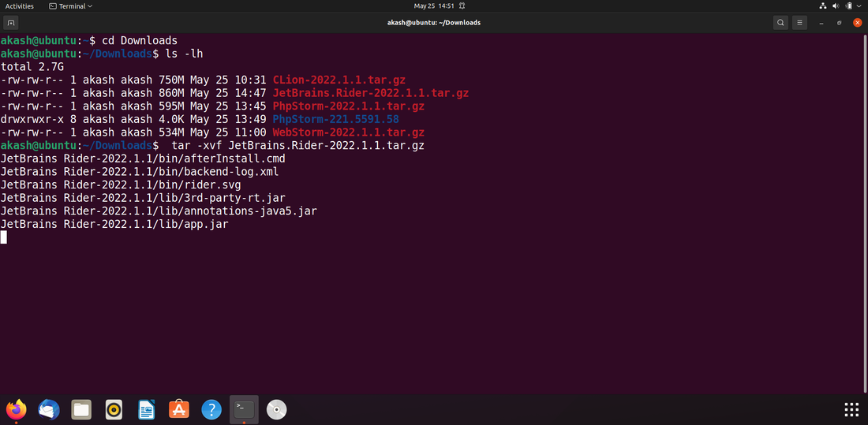Click JetBrains.Rider-2022.1.1.tar.gz in ls listing
This screenshot has width=868, height=425.
point(370,93)
